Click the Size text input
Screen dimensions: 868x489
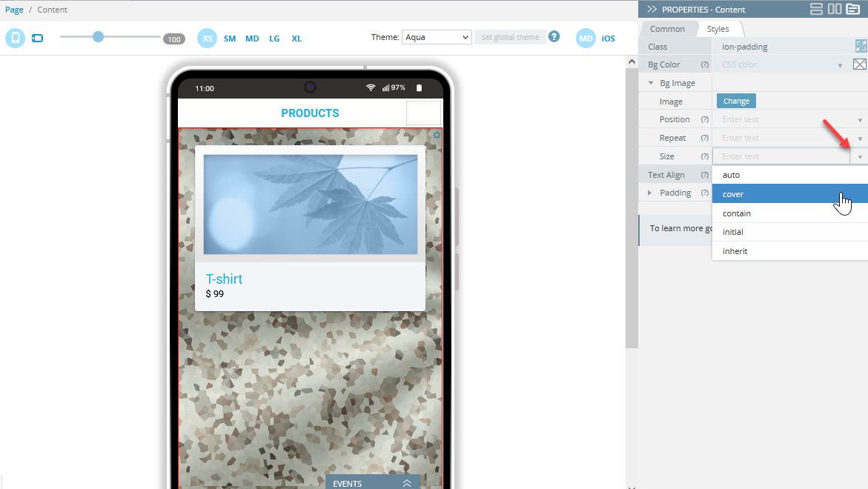[x=781, y=156]
